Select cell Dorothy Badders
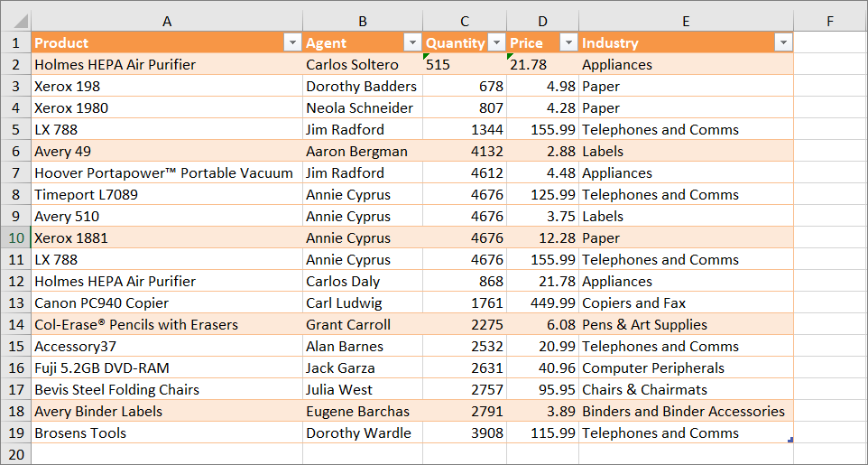Screen dimensions: 868x465 point(363,86)
